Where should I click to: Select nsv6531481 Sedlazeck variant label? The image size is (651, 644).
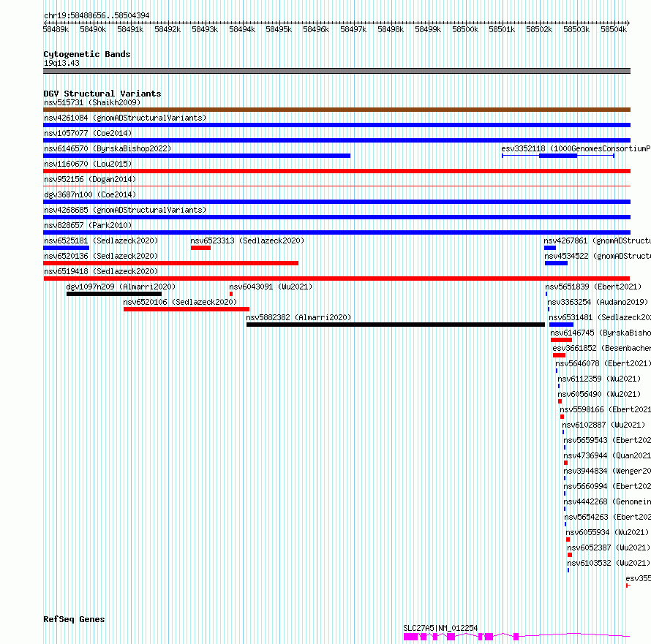click(600, 317)
